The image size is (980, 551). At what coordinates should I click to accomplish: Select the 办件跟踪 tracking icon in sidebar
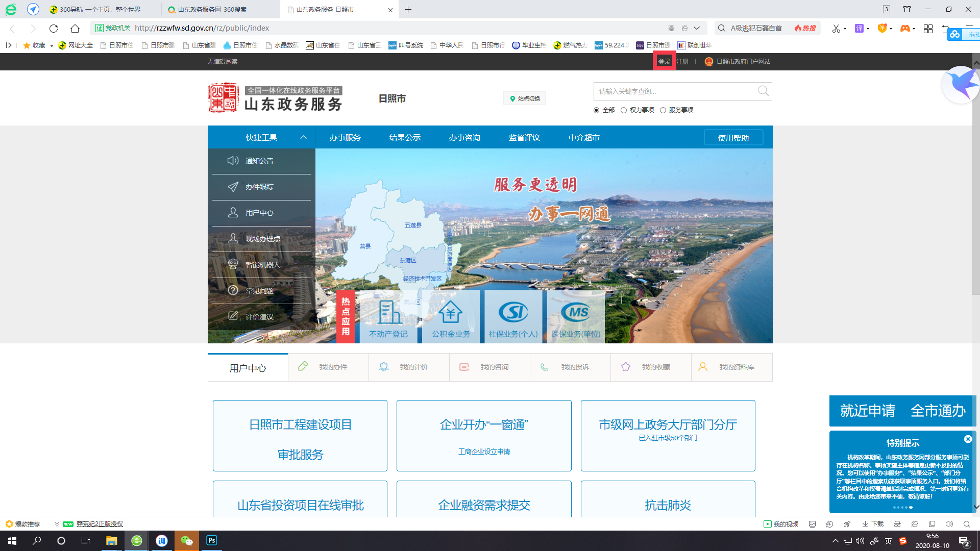pyautogui.click(x=233, y=187)
